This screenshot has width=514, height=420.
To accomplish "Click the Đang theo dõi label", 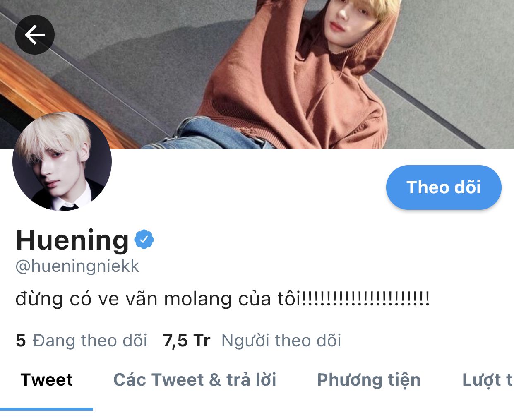I will [90, 341].
